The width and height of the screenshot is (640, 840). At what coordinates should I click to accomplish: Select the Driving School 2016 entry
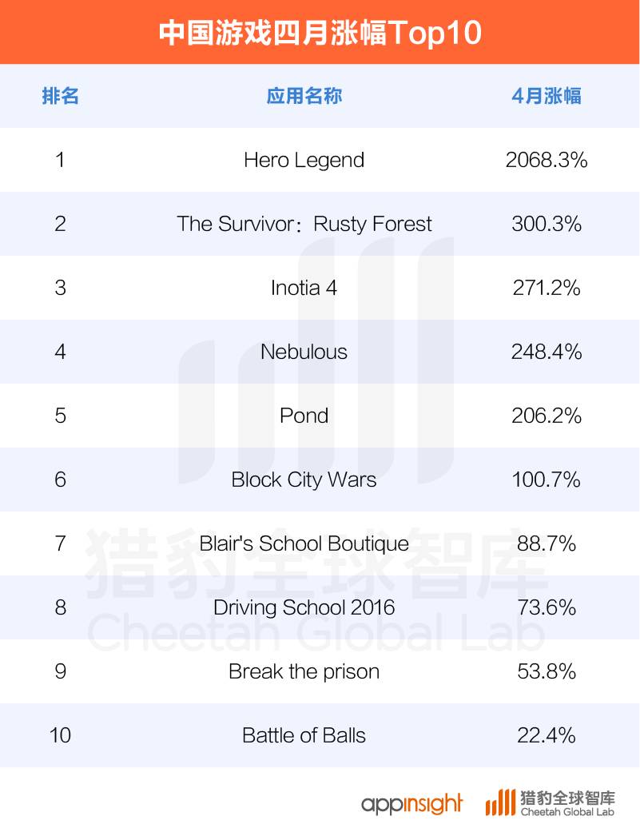(304, 607)
